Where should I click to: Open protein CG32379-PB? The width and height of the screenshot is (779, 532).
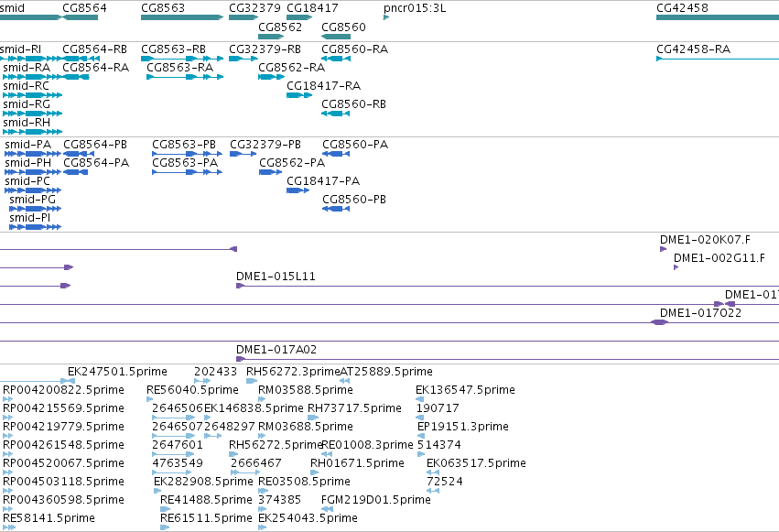[x=265, y=145]
